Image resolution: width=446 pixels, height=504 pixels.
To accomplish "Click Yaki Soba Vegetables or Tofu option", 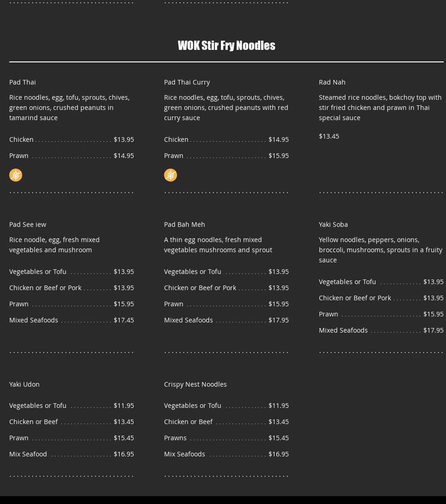I will coord(348,282).
